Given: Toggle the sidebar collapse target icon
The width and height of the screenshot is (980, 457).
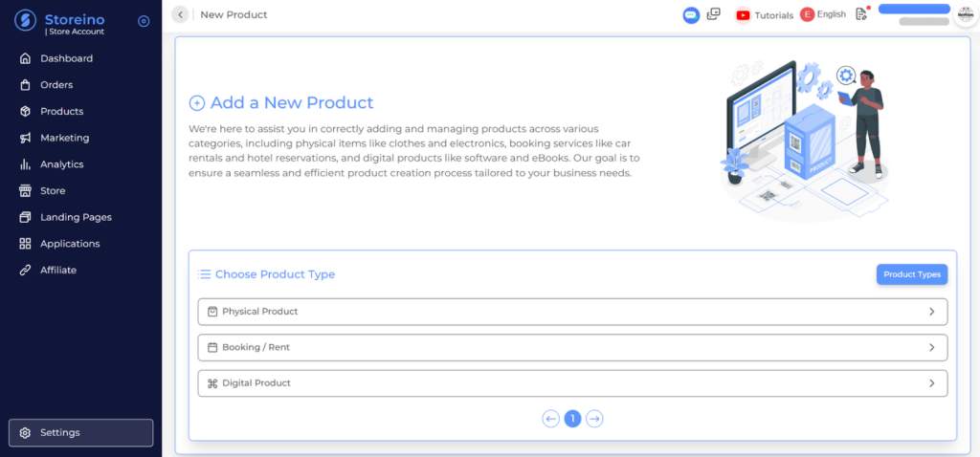Looking at the screenshot, I should (x=144, y=21).
